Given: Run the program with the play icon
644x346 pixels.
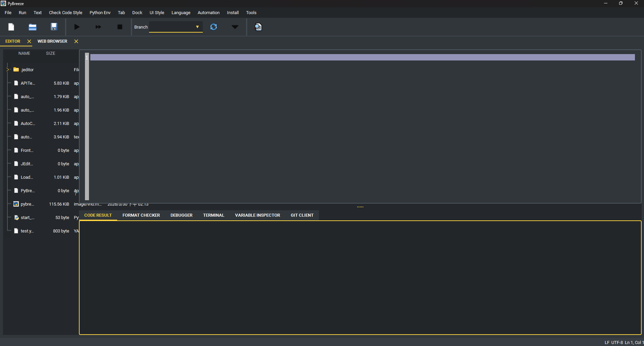Looking at the screenshot, I should point(77,27).
